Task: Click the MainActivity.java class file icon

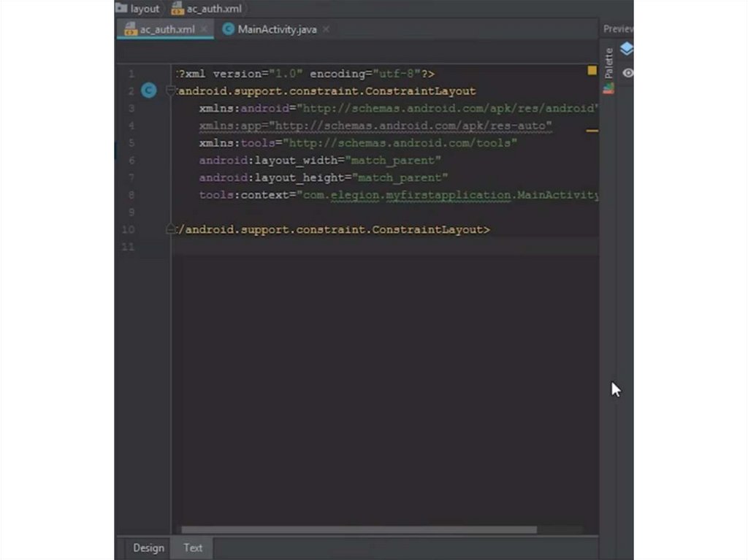Action: pyautogui.click(x=228, y=29)
